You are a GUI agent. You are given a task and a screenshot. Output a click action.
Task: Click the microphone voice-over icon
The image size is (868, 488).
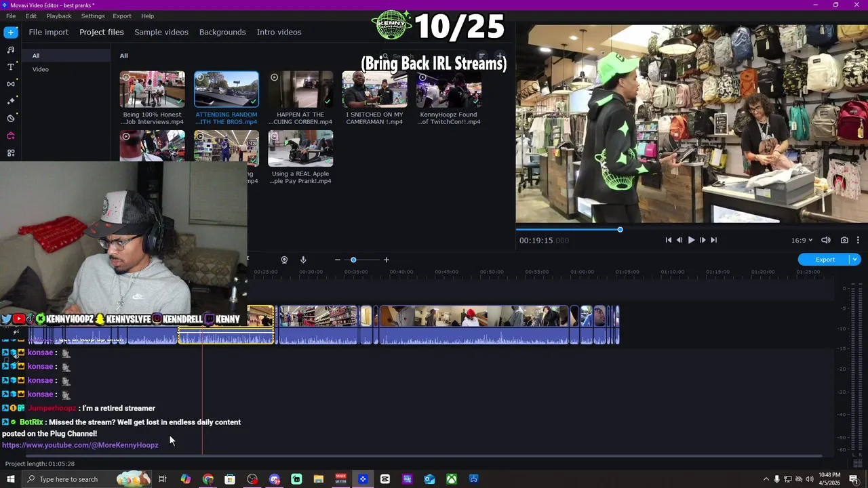tap(303, 260)
